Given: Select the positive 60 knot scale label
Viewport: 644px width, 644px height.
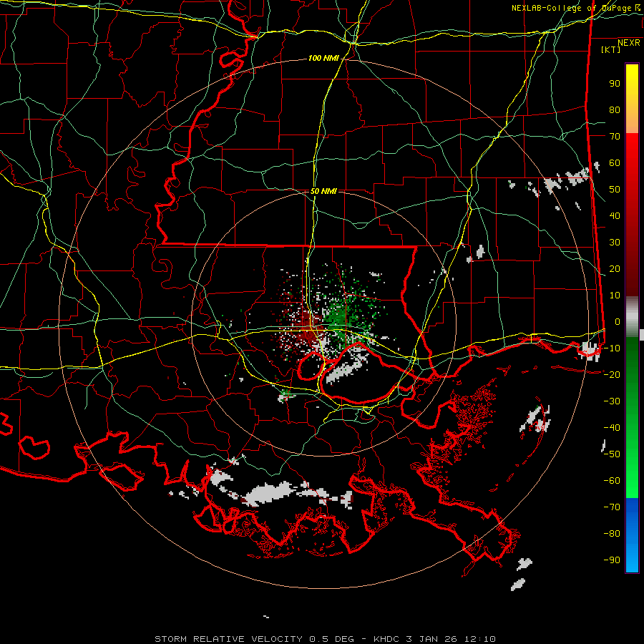Looking at the screenshot, I should (615, 163).
